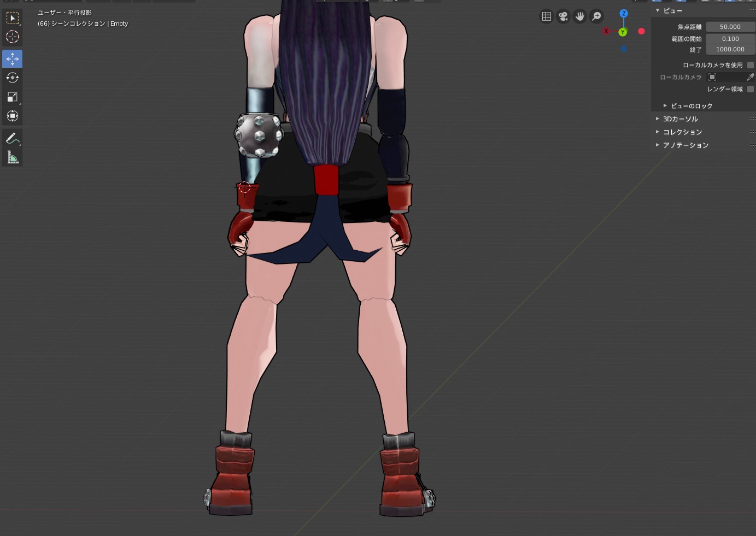Click the 範囲の開始 value field 0.100
756x536 pixels.
pos(730,39)
